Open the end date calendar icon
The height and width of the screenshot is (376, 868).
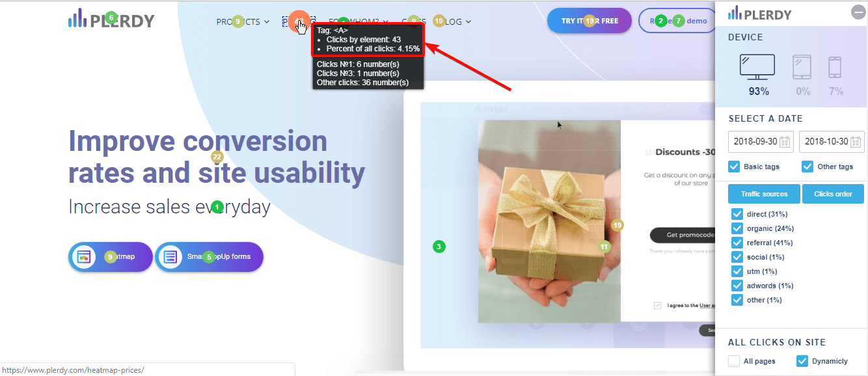856,142
